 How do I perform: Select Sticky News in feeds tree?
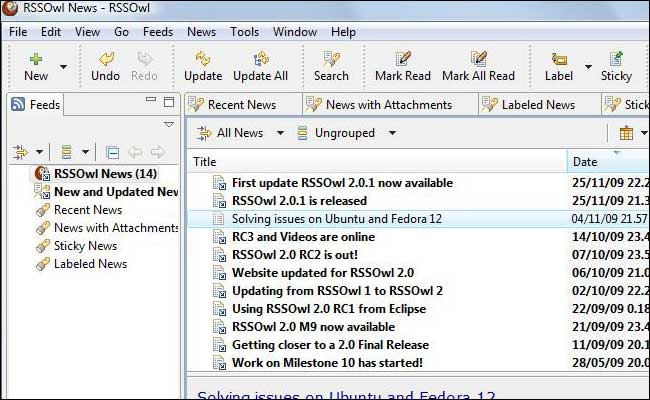coord(85,246)
